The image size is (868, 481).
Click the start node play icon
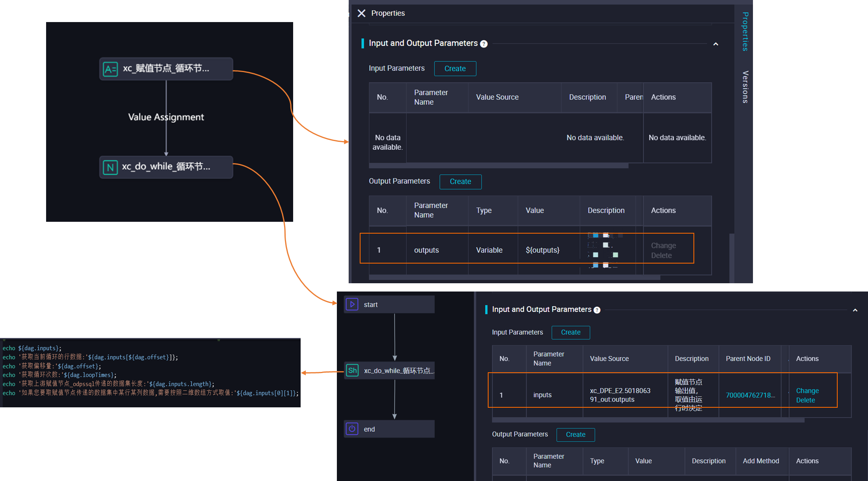(352, 305)
